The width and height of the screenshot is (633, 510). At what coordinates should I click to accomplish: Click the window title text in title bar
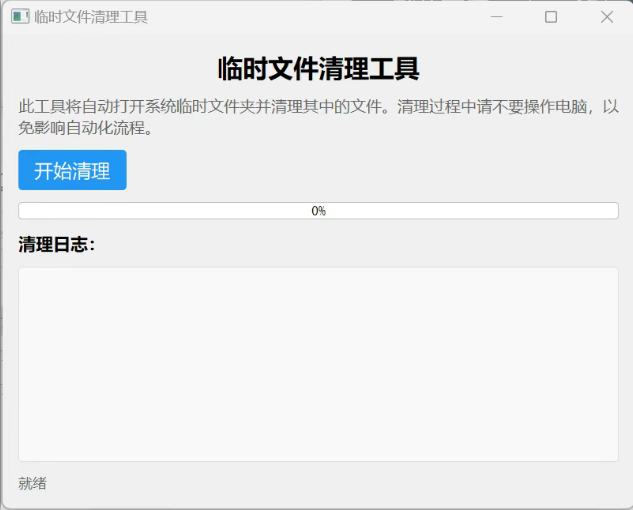(x=91, y=17)
